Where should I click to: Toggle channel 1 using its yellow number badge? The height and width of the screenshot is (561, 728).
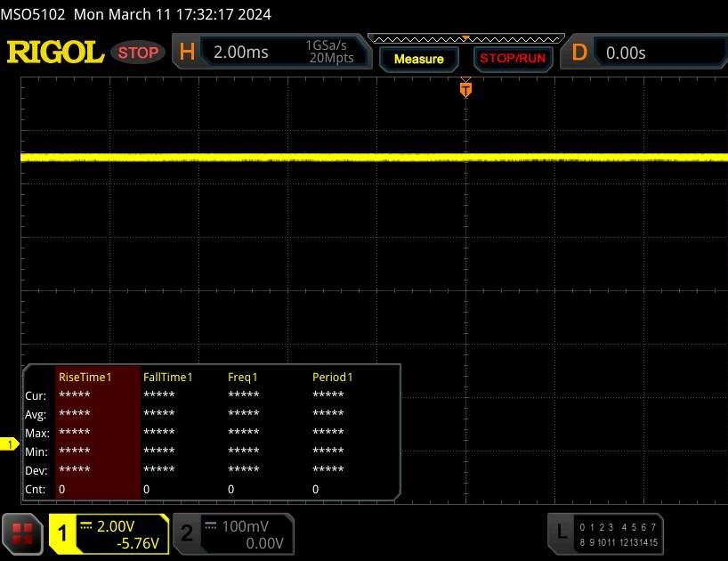62,533
